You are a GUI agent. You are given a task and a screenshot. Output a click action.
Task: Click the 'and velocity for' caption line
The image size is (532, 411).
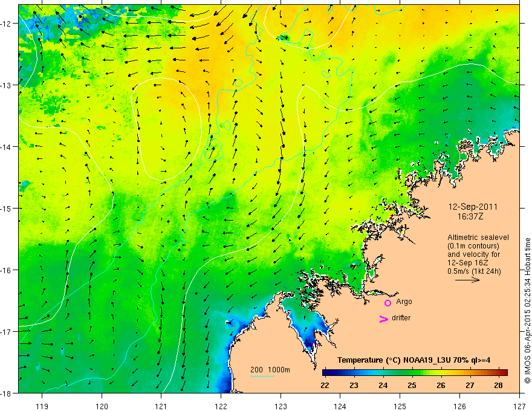coord(473,254)
